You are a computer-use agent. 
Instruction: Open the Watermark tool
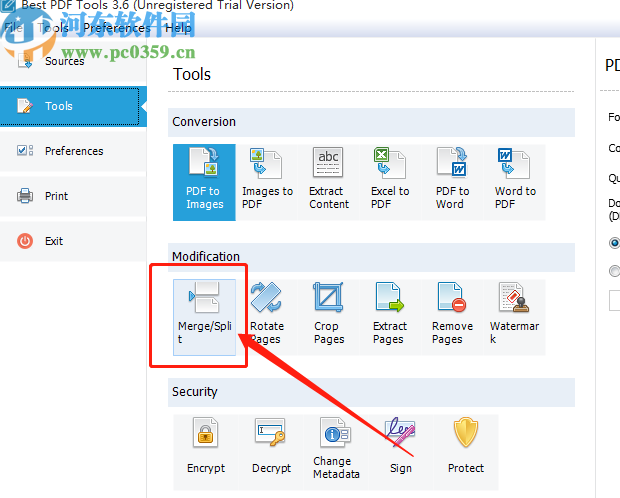coord(514,317)
